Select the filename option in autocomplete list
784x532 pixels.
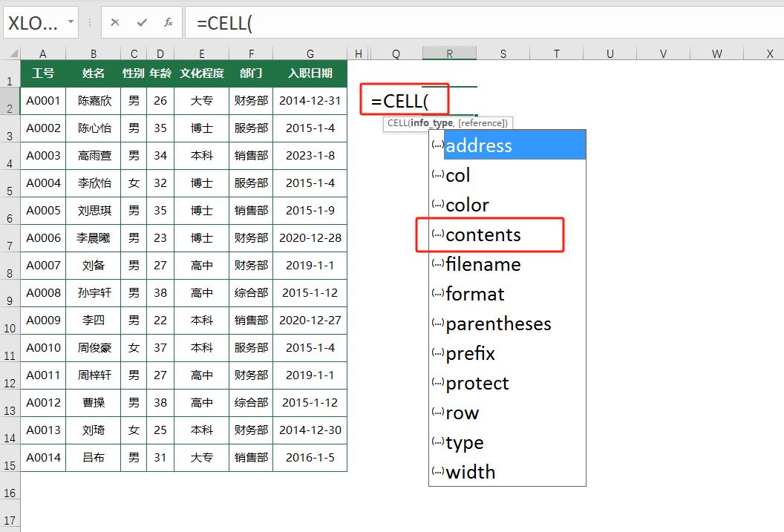pyautogui.click(x=508, y=264)
